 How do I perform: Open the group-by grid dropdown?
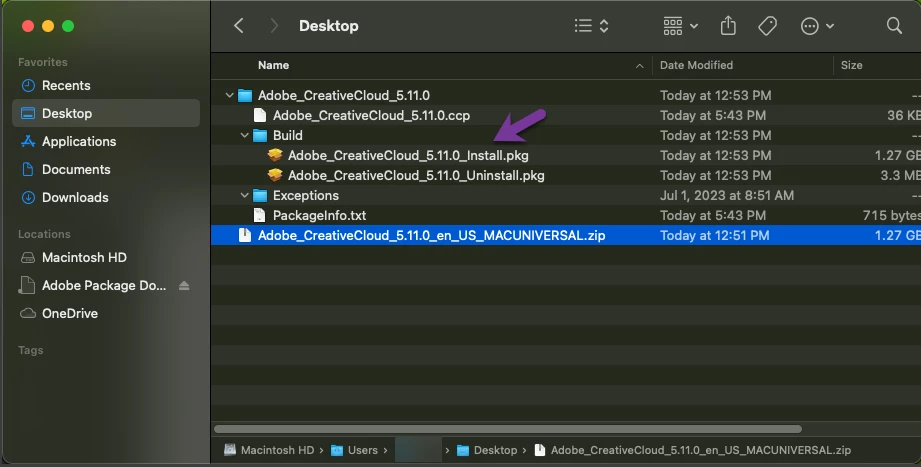click(680, 26)
